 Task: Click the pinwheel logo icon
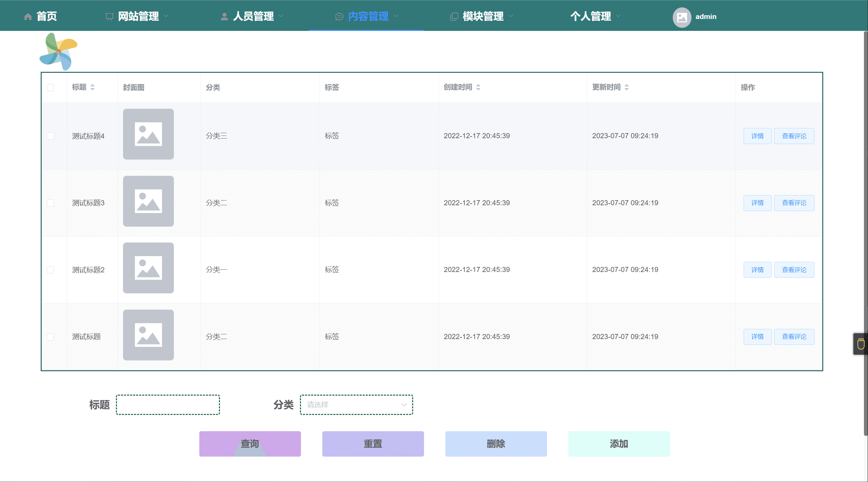59,51
